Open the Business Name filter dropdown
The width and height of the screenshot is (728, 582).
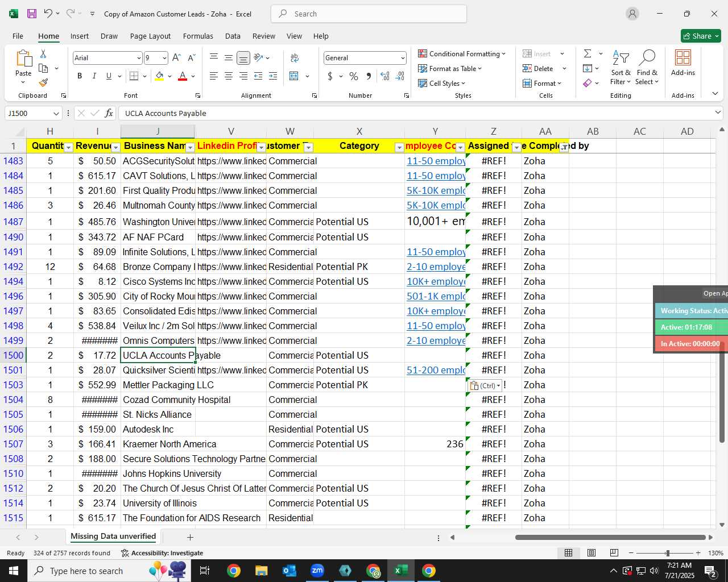[x=191, y=148]
